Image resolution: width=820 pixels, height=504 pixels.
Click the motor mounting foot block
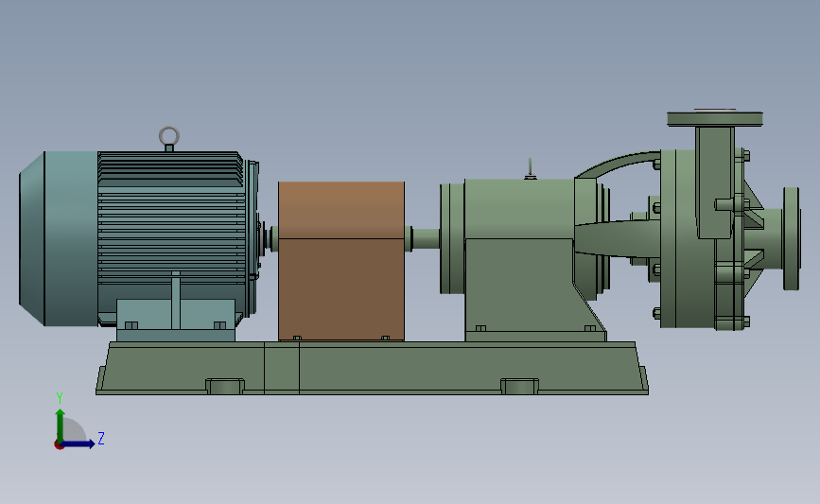pyautogui.click(x=176, y=320)
